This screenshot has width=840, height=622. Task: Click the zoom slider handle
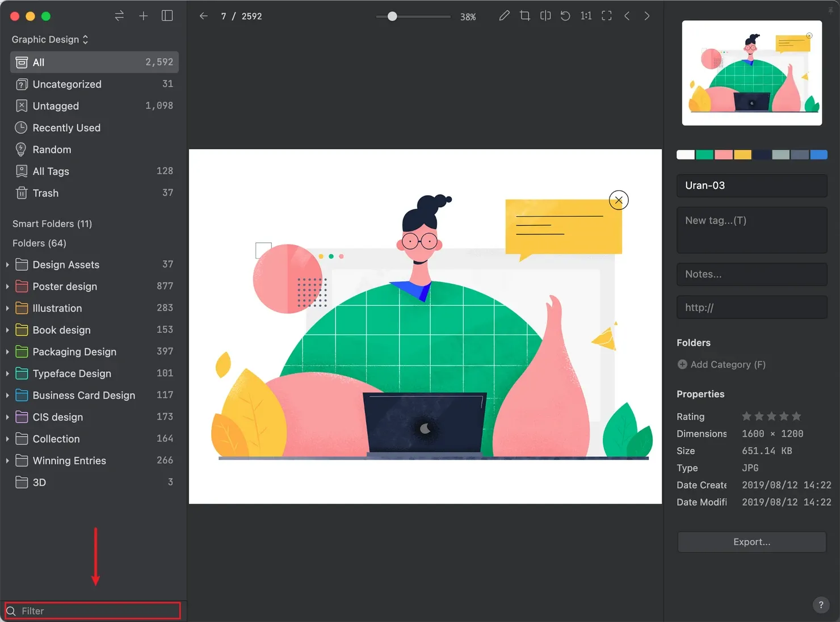point(392,16)
